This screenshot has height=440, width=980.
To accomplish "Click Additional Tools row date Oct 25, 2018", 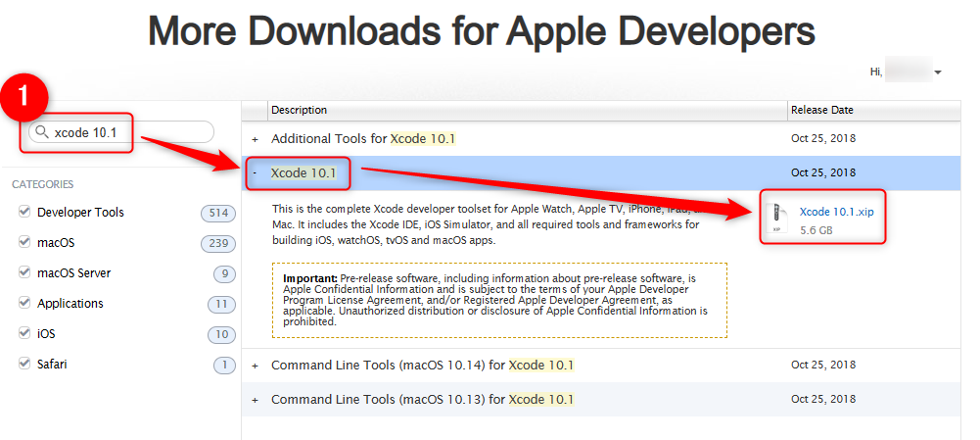I will (823, 138).
